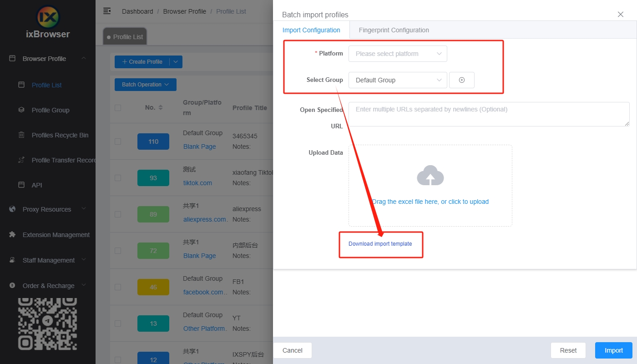The image size is (637, 364).
Task: Open the Create Profile dropdown arrow
Action: (x=176, y=62)
